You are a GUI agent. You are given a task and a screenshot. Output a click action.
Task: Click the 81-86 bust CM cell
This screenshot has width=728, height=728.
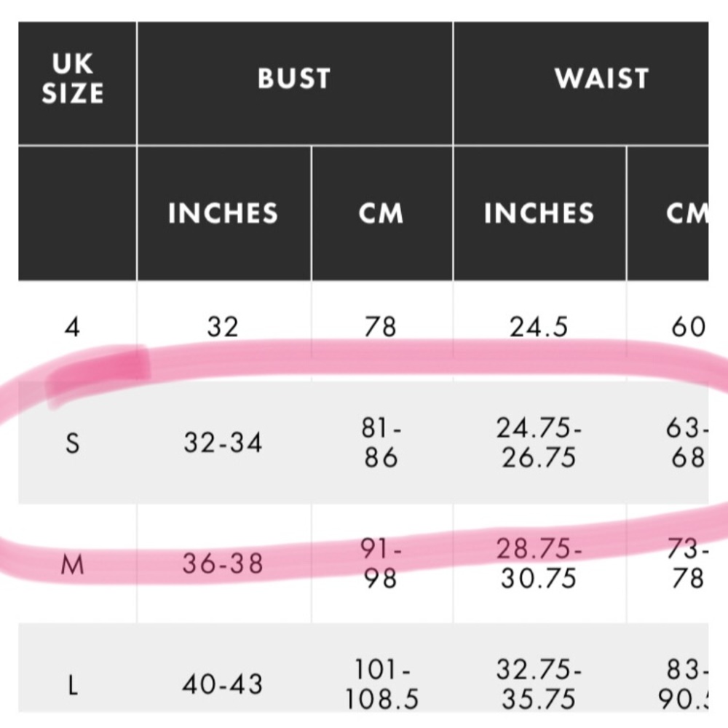point(381,443)
